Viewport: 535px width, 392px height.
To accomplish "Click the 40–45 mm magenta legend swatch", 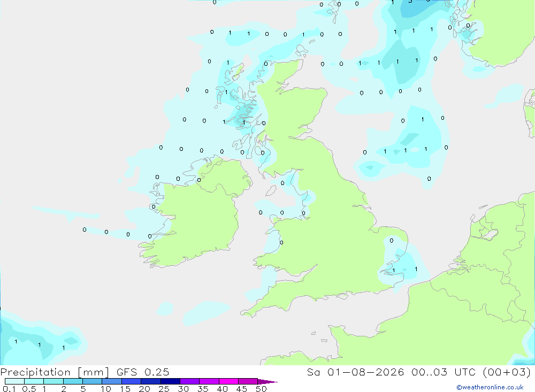I will (x=228, y=381).
